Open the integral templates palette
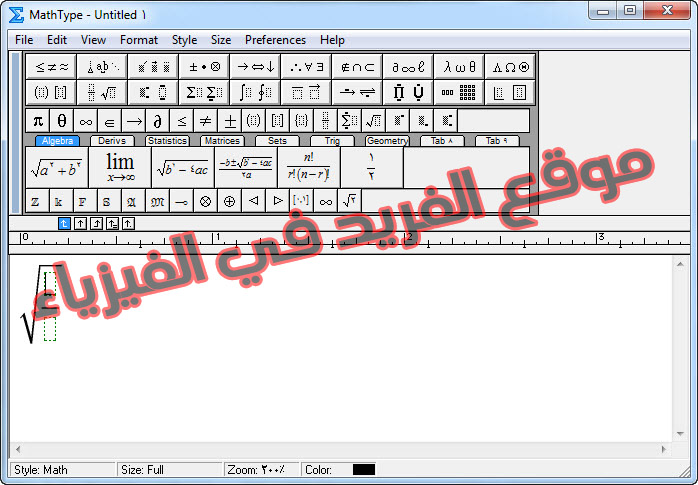Image resolution: width=698 pixels, height=485 pixels. pyautogui.click(x=255, y=92)
